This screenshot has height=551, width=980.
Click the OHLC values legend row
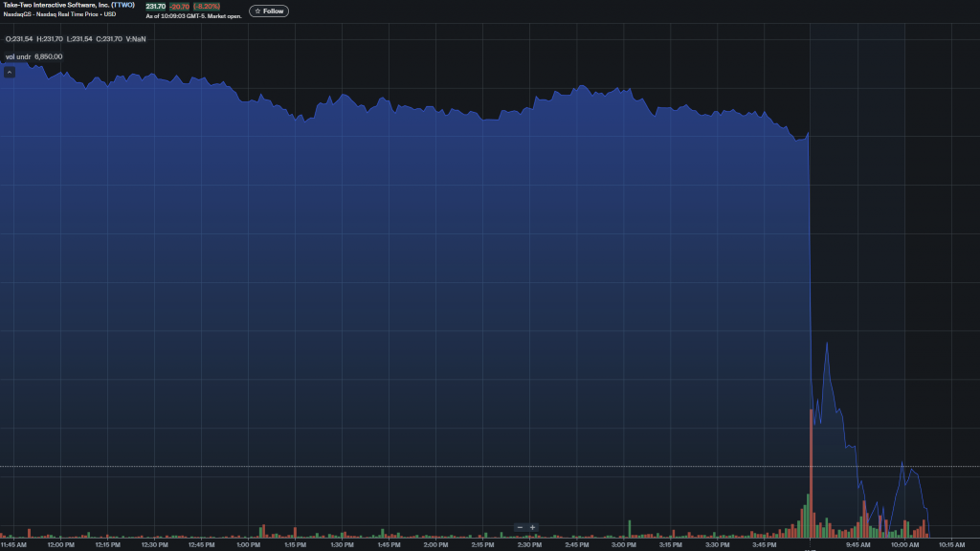[x=75, y=39]
